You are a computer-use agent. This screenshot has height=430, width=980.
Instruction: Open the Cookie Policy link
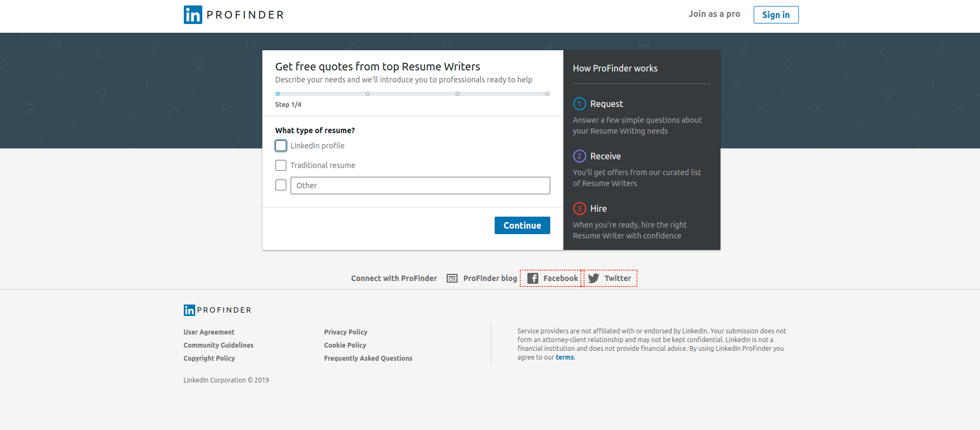(345, 345)
